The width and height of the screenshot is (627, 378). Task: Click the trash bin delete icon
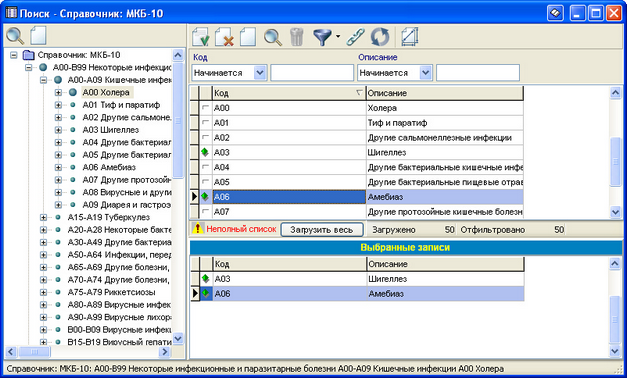297,37
